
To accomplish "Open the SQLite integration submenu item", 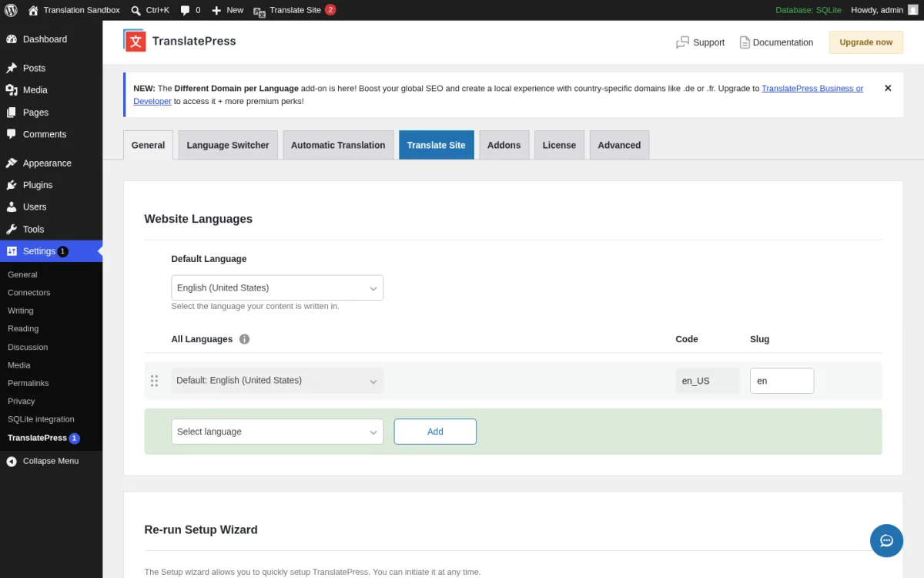I will 41,419.
